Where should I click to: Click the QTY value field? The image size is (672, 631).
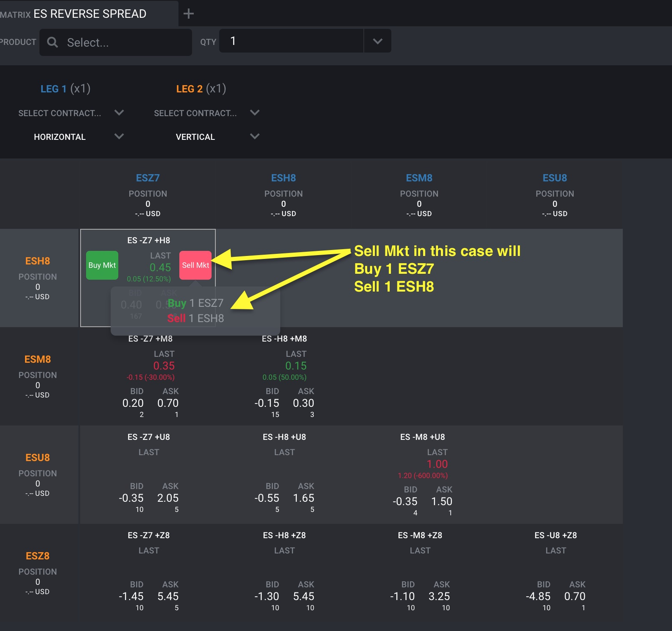(x=291, y=41)
